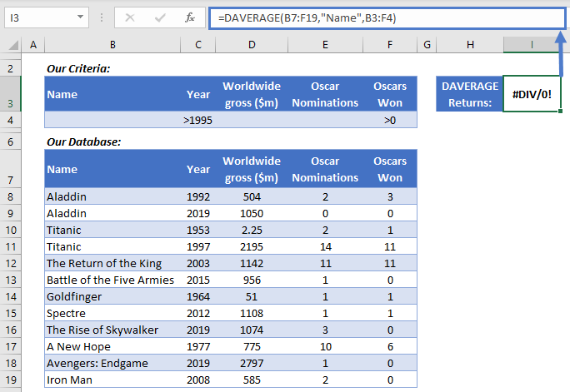Click the Select All corner triangle
This screenshot has width=570, height=392.
point(14,45)
